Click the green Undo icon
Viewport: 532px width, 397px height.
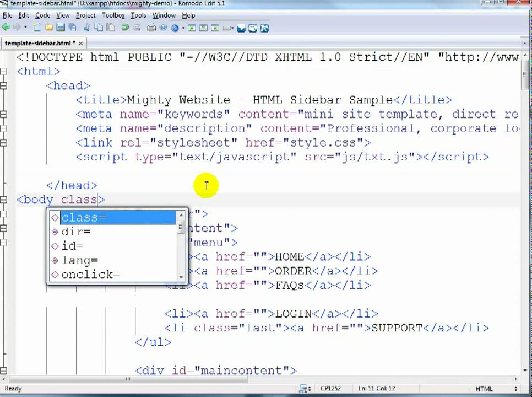(x=125, y=28)
